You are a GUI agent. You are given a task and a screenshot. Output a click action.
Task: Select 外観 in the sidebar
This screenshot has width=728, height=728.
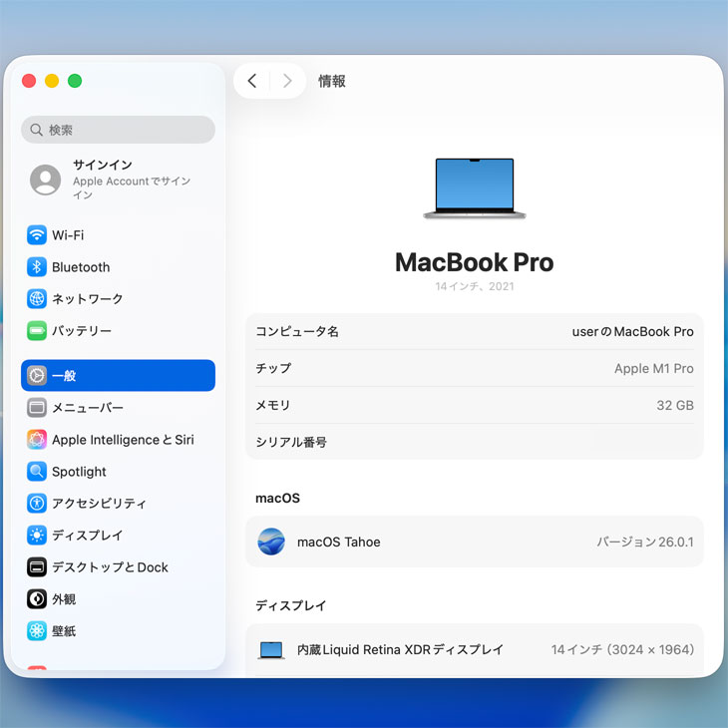[x=64, y=599]
